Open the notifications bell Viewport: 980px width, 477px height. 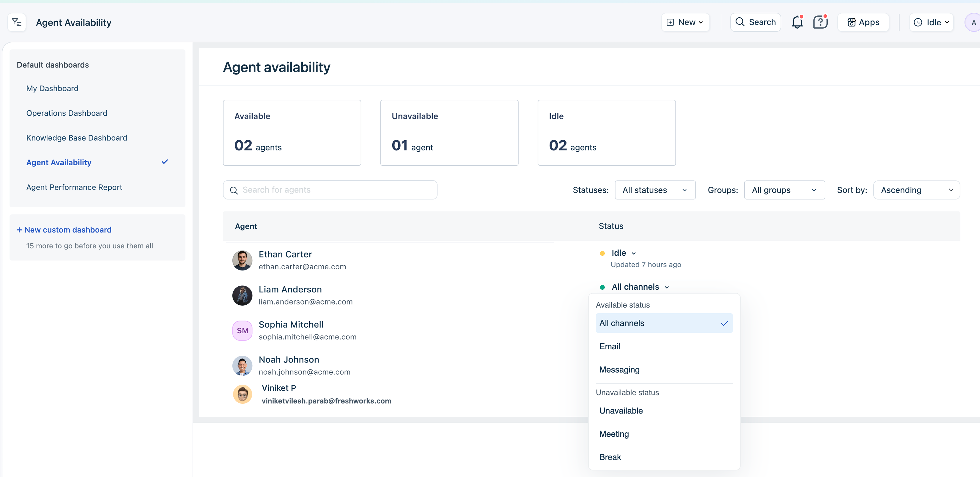[797, 22]
